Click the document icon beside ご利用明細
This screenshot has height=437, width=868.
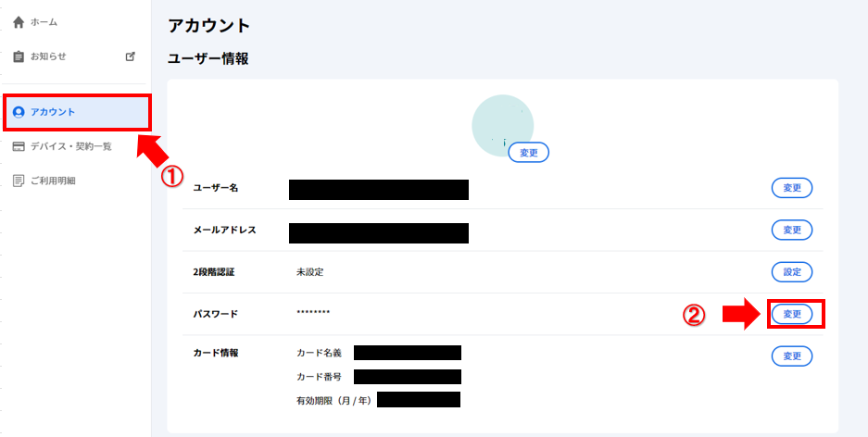19,181
